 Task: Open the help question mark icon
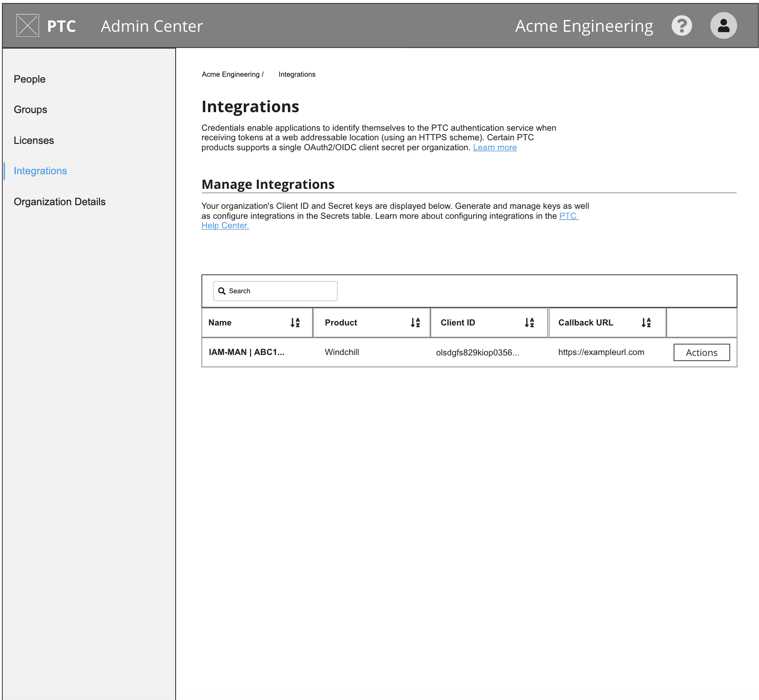(681, 25)
